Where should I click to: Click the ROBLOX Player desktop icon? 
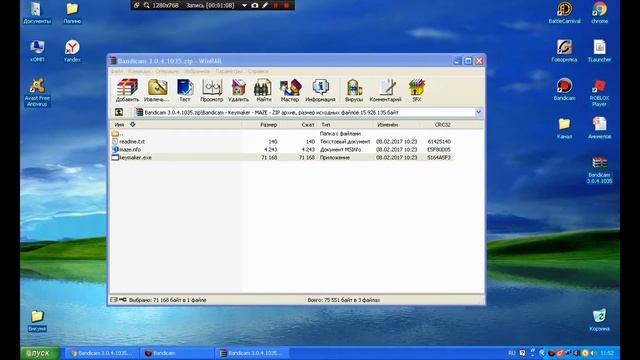point(599,92)
